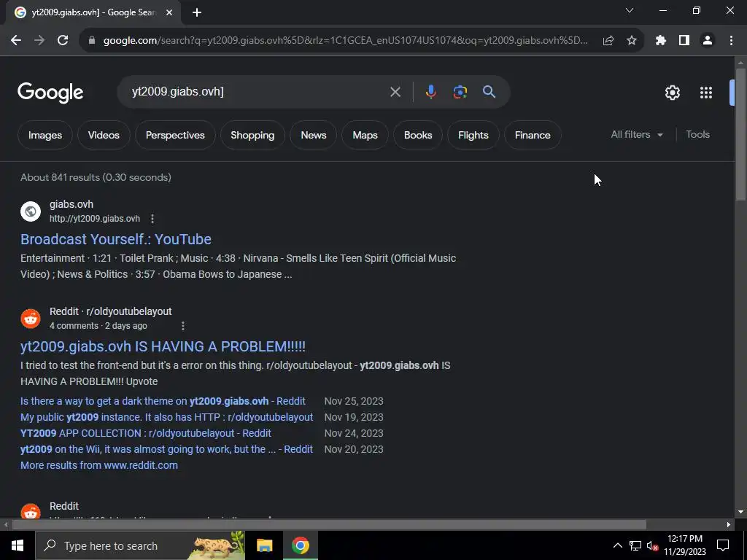This screenshot has width=747, height=560.
Task: Open the Maps filter
Action: pos(365,135)
